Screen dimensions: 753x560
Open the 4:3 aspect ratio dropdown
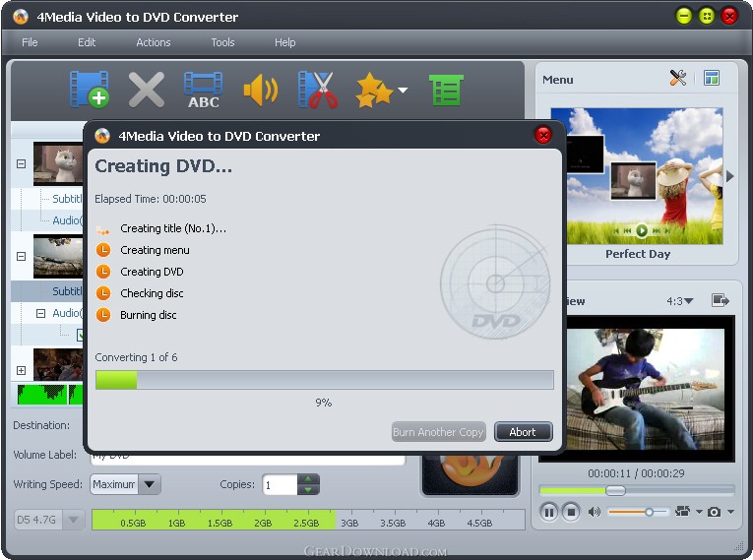click(x=679, y=301)
